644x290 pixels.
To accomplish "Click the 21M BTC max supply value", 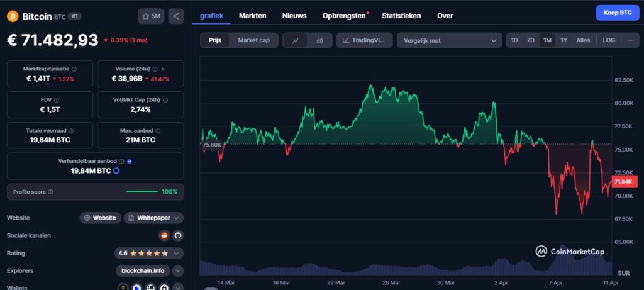I will [140, 140].
